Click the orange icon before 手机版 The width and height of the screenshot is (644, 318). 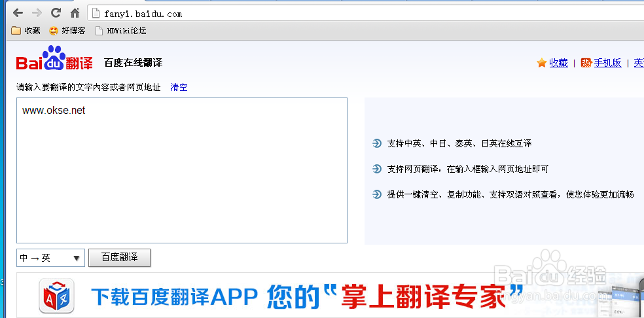[586, 63]
